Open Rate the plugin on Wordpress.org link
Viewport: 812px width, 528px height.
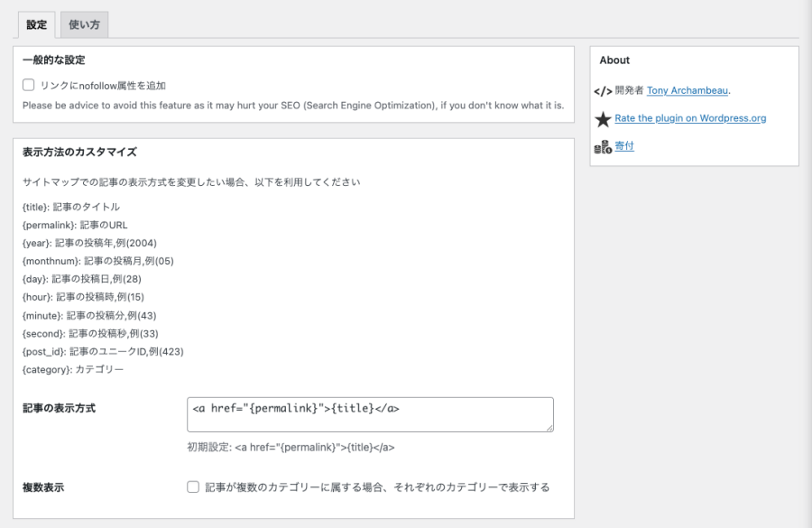[690, 118]
